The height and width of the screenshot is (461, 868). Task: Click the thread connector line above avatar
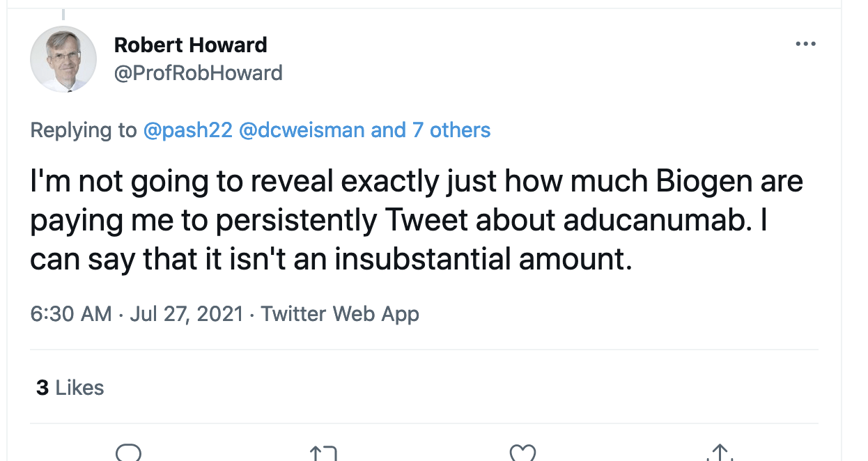pyautogui.click(x=63, y=14)
